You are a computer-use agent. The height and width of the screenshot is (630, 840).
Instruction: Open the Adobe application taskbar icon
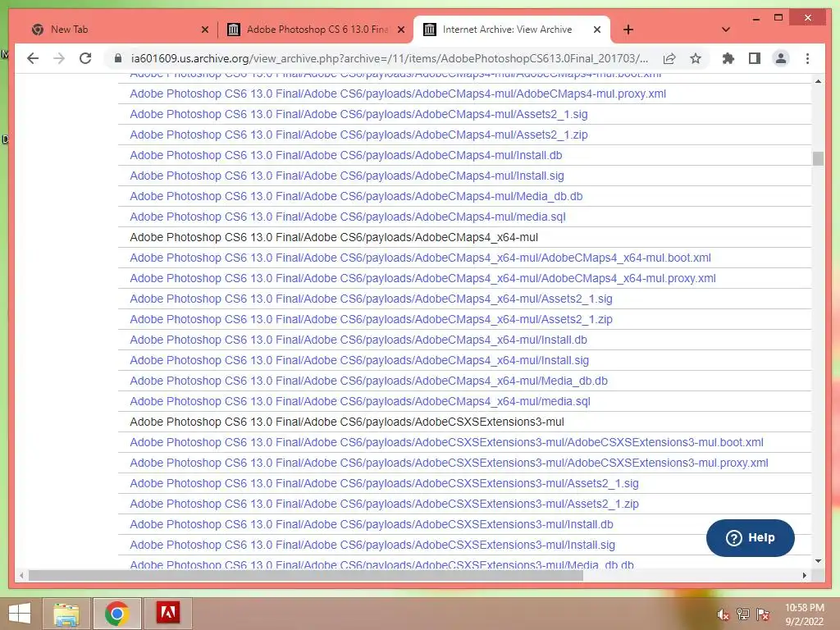167,614
